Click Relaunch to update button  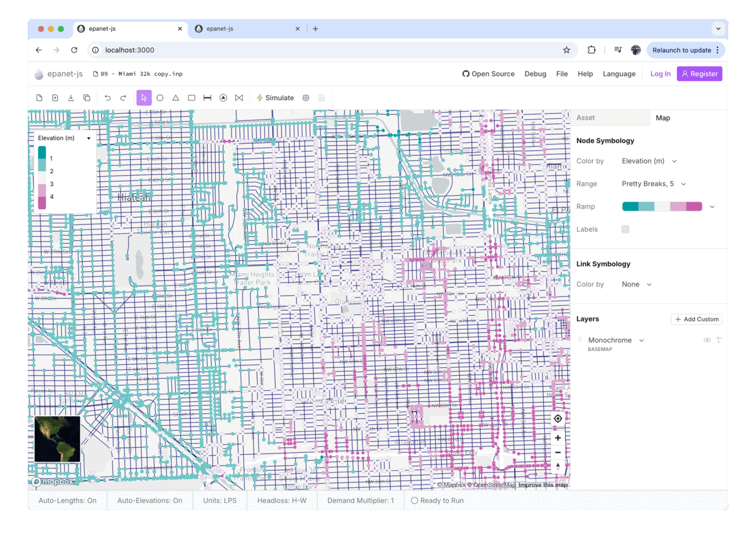(686, 50)
